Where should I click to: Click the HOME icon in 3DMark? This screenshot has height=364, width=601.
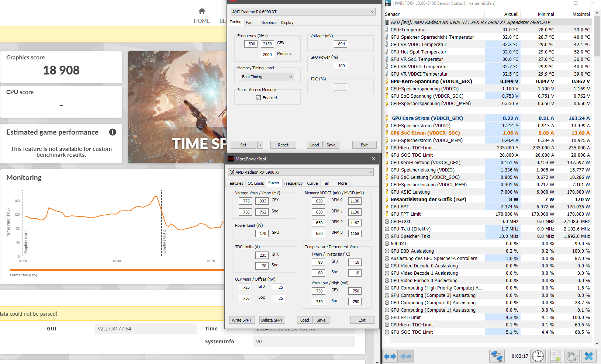click(202, 11)
